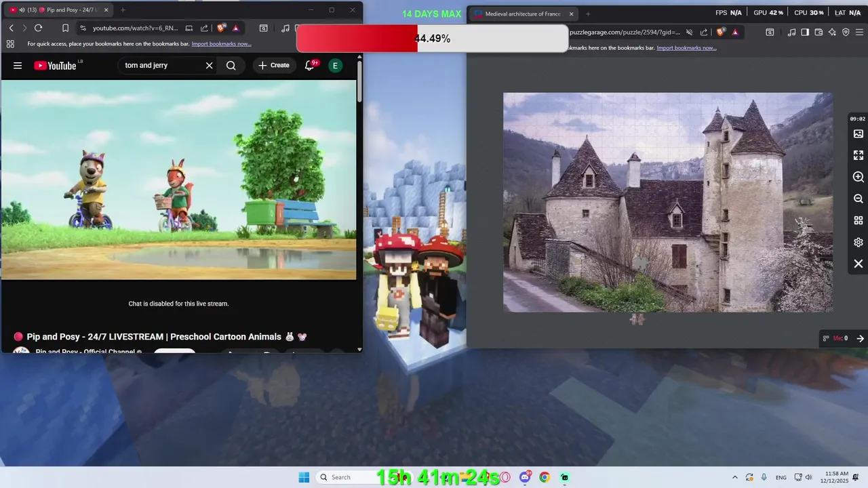Click the YouTube page vertical scrollbar
This screenshot has width=868, height=488.
(359, 80)
